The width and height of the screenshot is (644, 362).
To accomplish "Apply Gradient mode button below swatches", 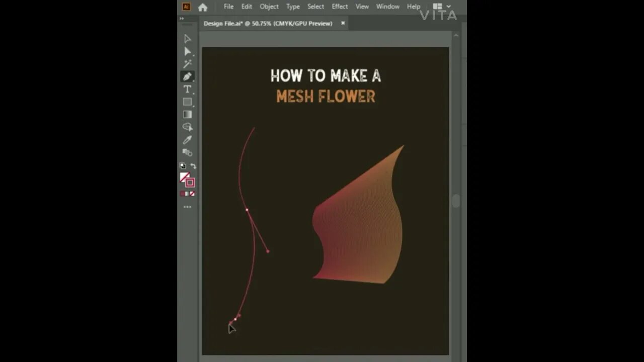I will 187,194.
